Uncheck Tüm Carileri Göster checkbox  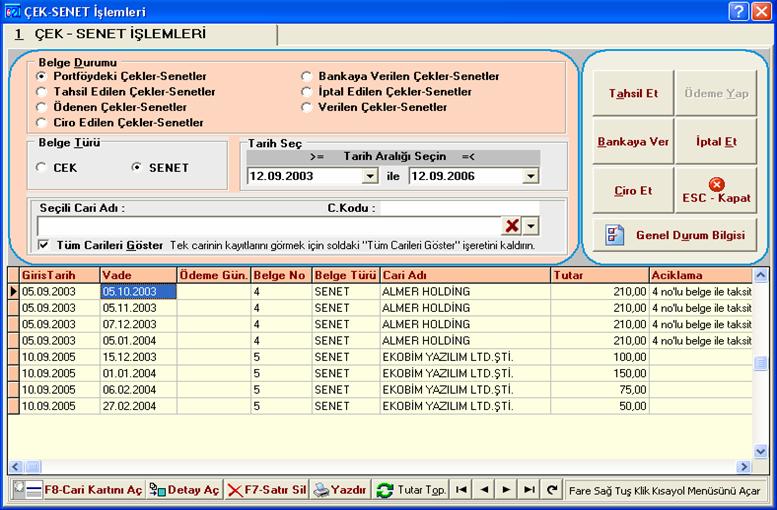(44, 245)
